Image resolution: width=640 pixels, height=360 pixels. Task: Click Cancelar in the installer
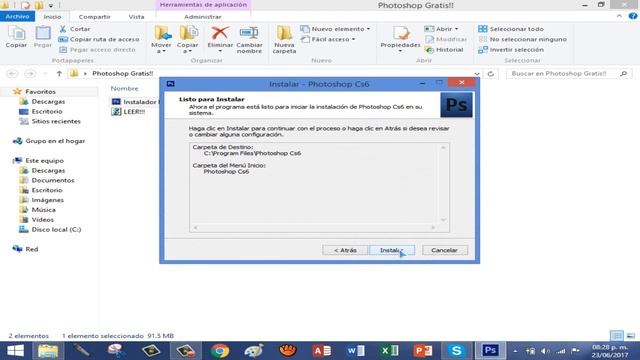[444, 250]
